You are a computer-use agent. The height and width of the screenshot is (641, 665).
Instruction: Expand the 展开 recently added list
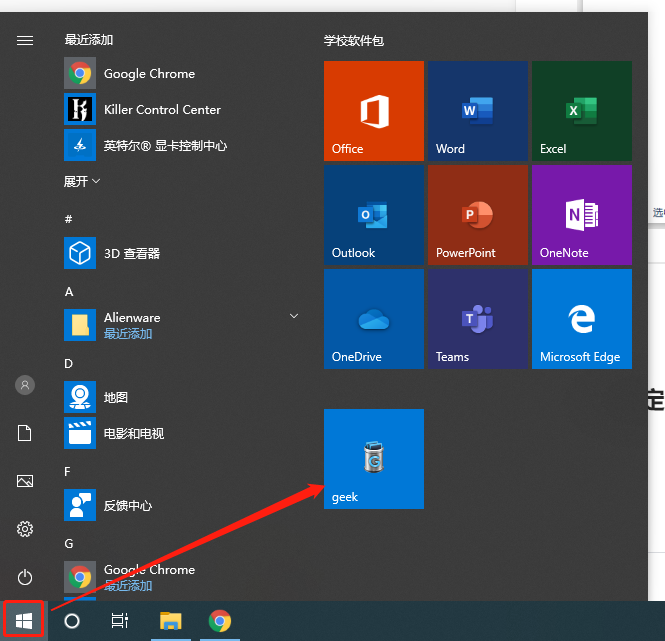tap(82, 182)
